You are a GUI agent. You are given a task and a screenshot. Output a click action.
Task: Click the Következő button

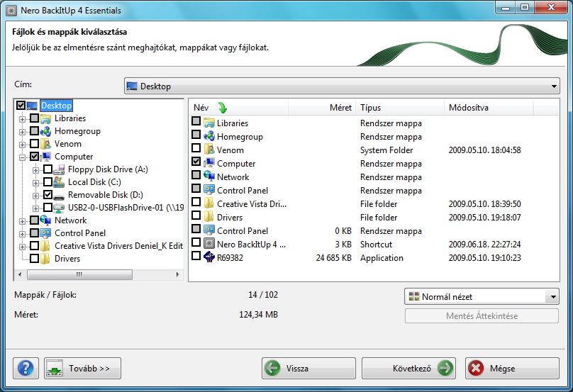tap(408, 369)
